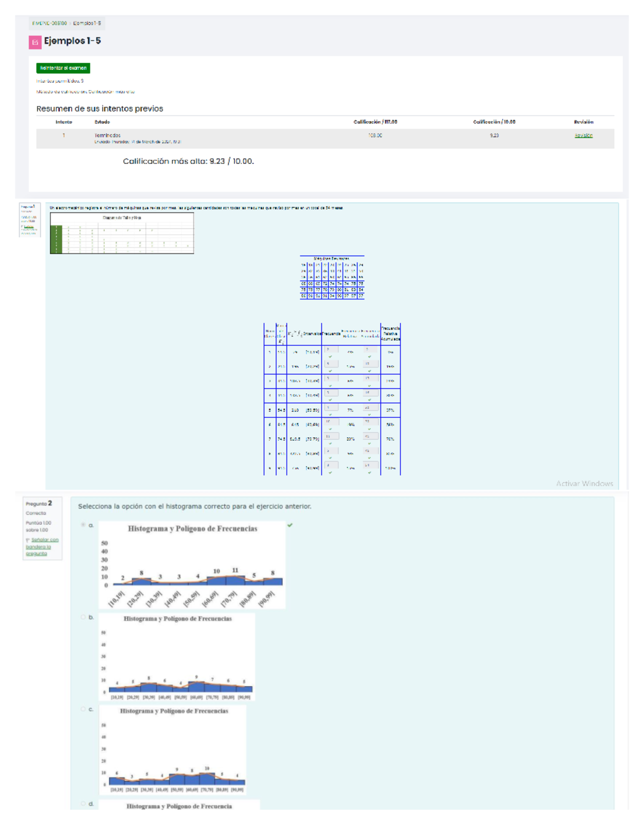644x834 pixels.
Task: Pick radio option d at the bottom
Action: point(83,803)
